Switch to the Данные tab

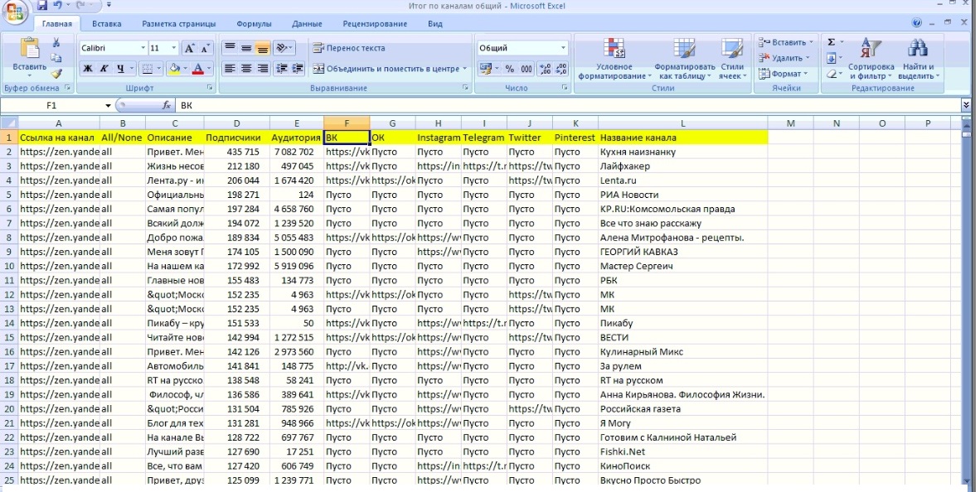(x=307, y=24)
